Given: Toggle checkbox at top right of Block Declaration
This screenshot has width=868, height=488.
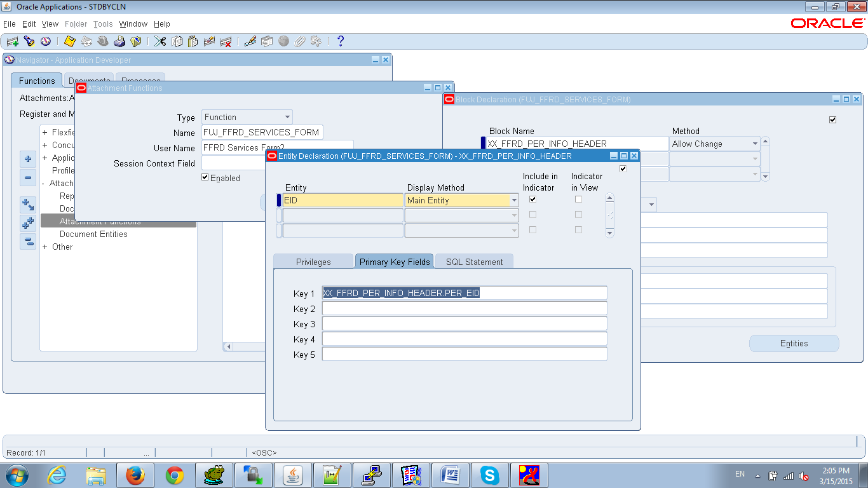Looking at the screenshot, I should [833, 119].
